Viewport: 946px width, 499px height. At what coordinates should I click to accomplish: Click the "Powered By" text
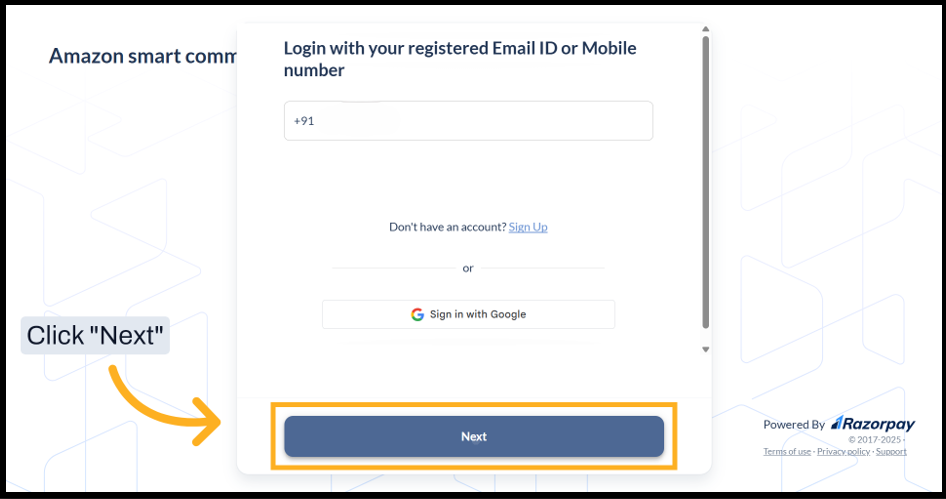(794, 424)
